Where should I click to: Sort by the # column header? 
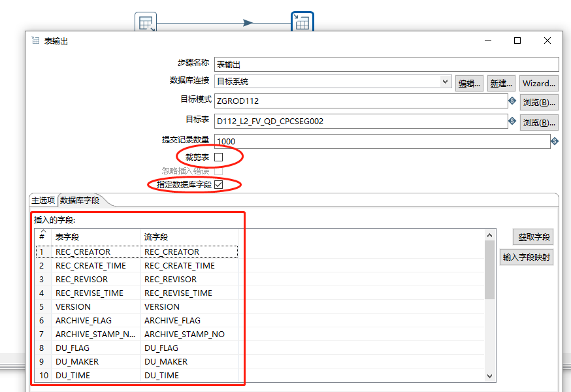tap(43, 237)
